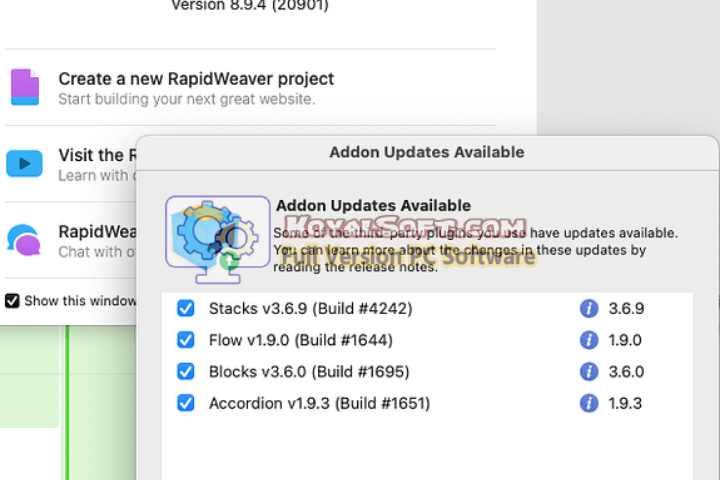Click the blue play video icon
This screenshot has height=480, width=720.
(x=24, y=163)
